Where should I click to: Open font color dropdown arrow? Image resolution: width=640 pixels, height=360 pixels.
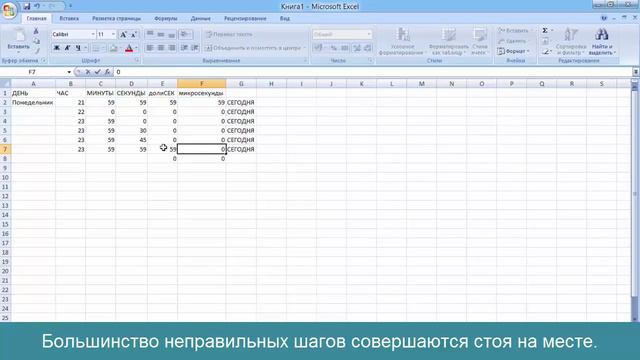[136, 48]
